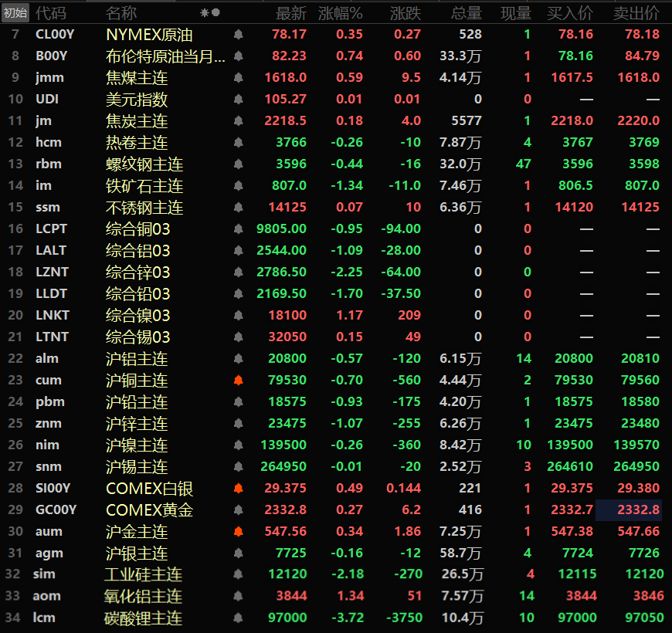The width and height of the screenshot is (672, 633).
Task: Click the round dot icon in header
Action: tap(216, 13)
